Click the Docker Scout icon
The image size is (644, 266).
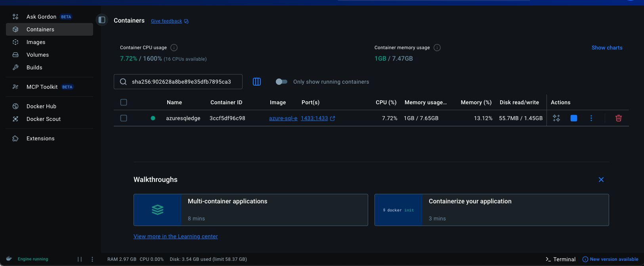(x=15, y=119)
